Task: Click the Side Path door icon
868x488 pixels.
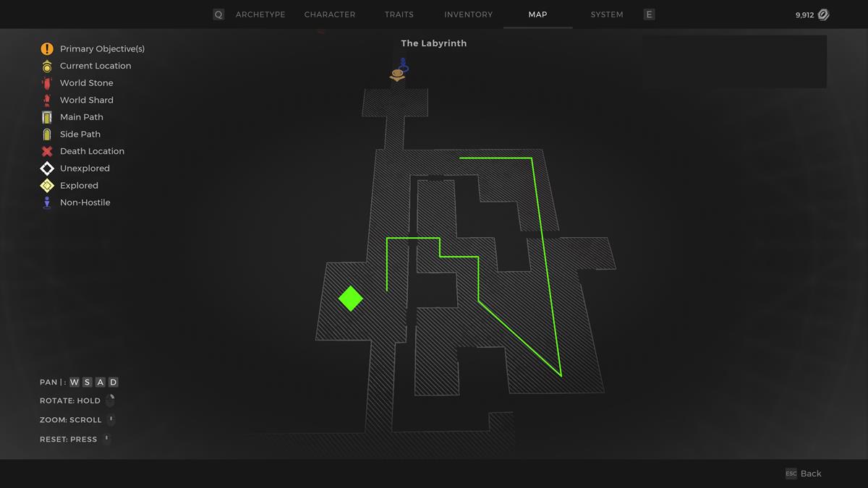Action: pyautogui.click(x=47, y=134)
